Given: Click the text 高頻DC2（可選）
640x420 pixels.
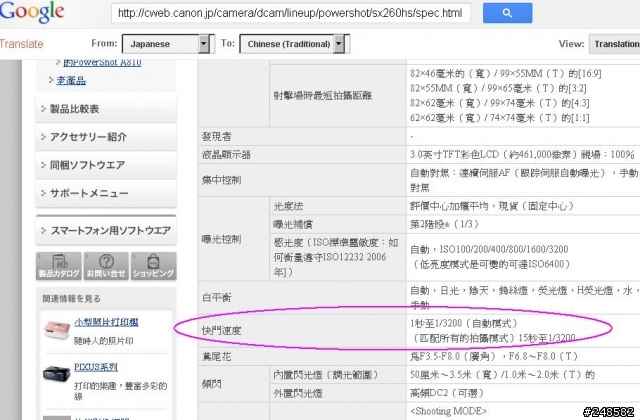Looking at the screenshot, I should pyautogui.click(x=447, y=393).
